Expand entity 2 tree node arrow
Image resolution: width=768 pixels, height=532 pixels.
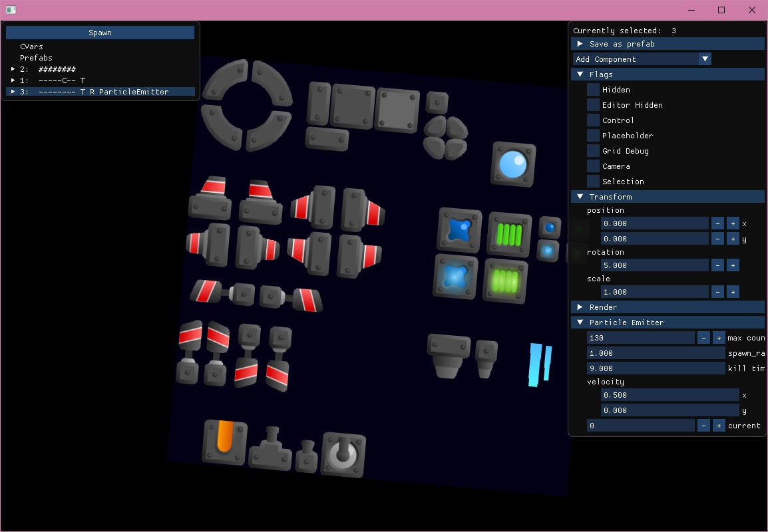13,69
